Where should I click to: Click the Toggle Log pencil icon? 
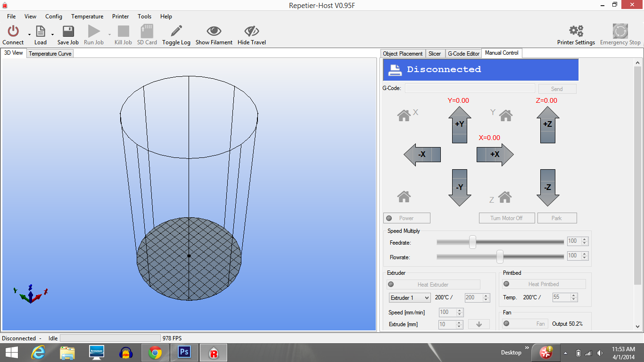pyautogui.click(x=176, y=32)
